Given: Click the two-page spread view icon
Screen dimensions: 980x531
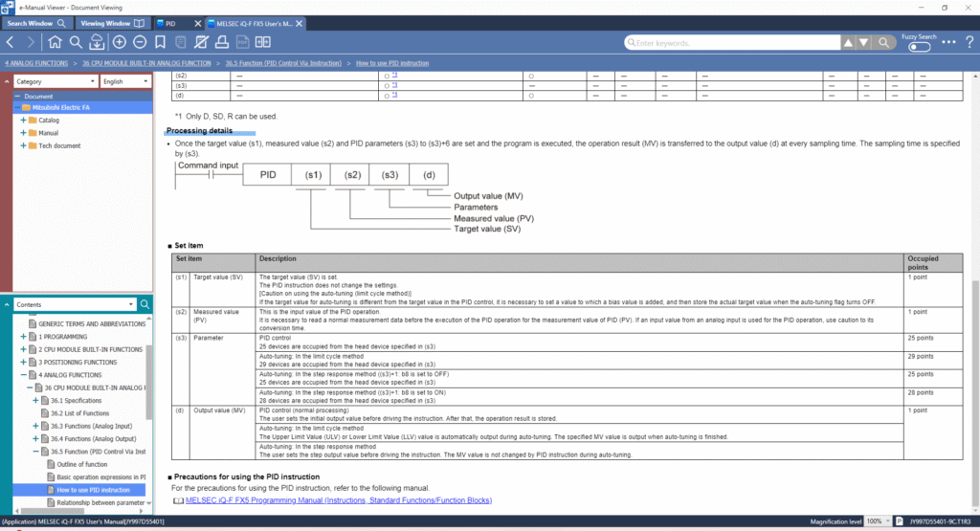Looking at the screenshot, I should [263, 42].
